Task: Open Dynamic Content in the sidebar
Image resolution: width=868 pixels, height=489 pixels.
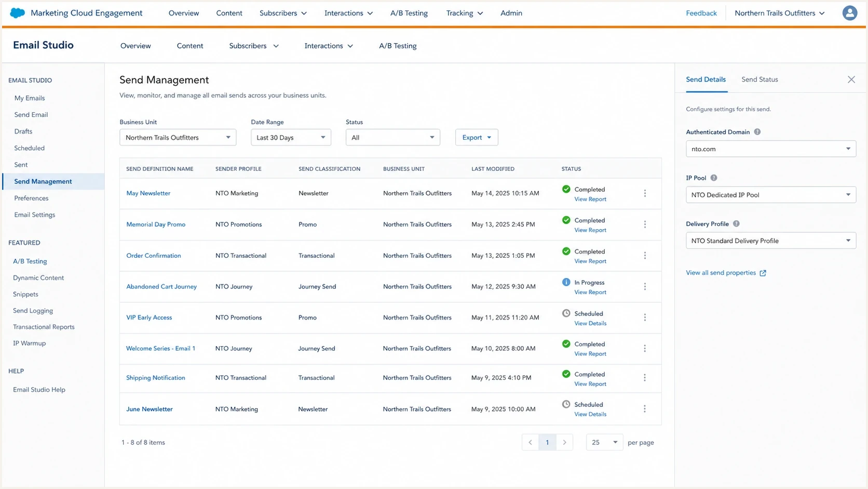Action: pyautogui.click(x=38, y=278)
